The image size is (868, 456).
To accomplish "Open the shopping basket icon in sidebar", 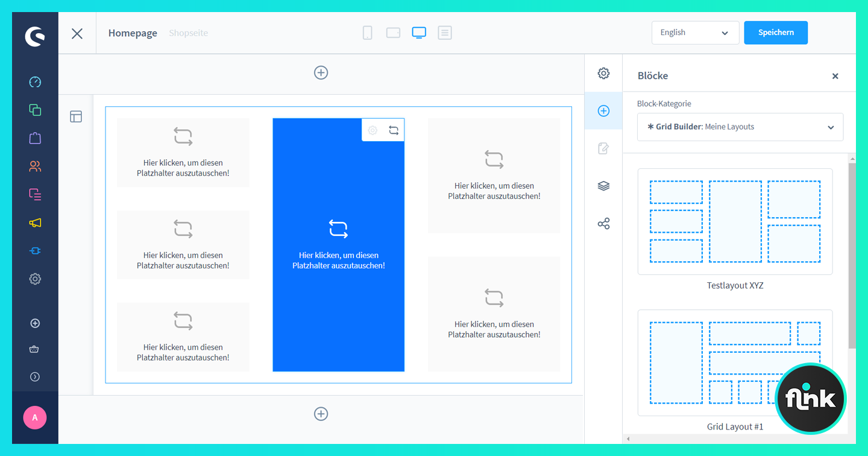I will point(35,349).
